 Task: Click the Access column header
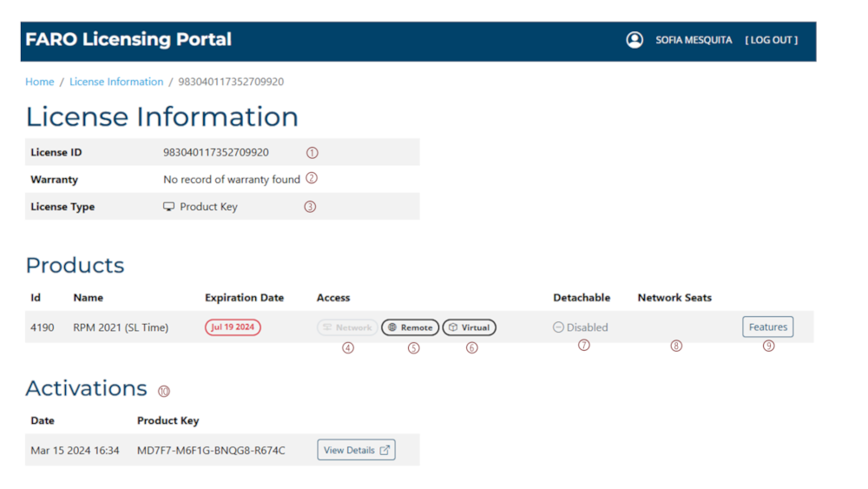[x=333, y=297]
